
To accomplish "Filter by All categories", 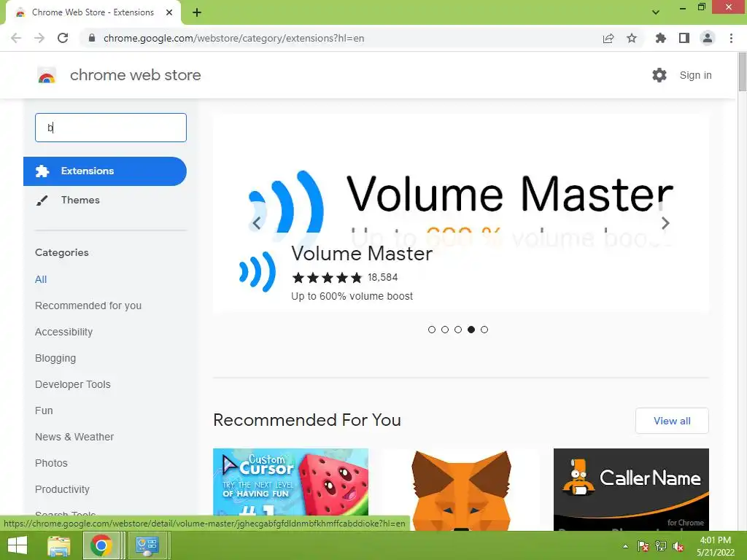I will pyautogui.click(x=41, y=279).
